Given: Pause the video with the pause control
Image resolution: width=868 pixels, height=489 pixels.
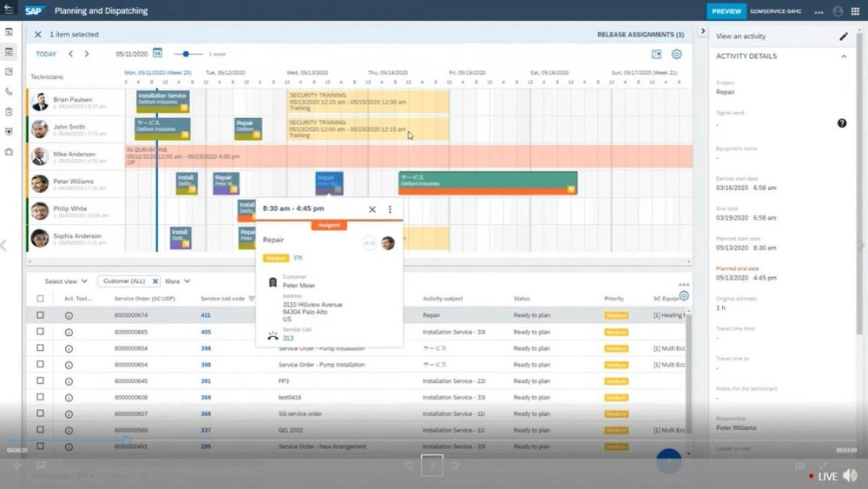Looking at the screenshot, I should (x=431, y=466).
